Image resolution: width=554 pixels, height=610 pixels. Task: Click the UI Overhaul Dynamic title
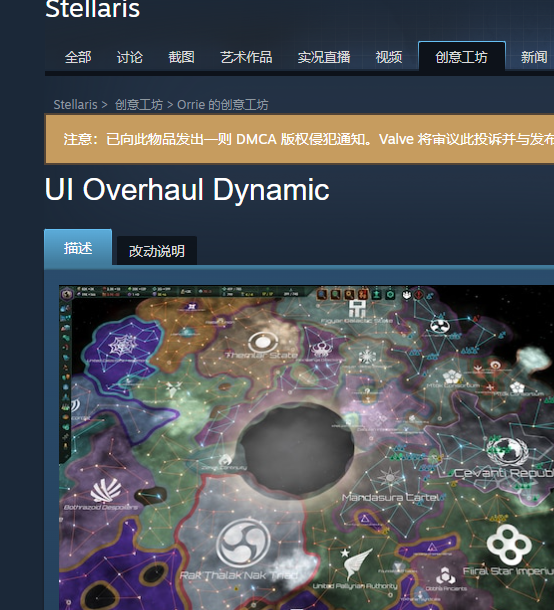(187, 189)
